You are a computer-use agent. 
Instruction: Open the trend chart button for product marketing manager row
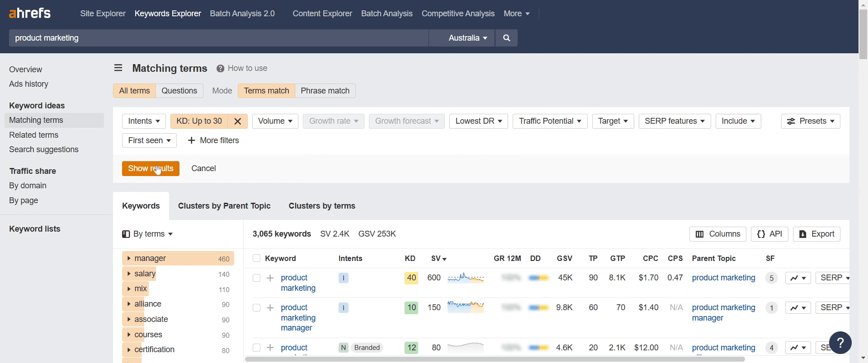798,308
